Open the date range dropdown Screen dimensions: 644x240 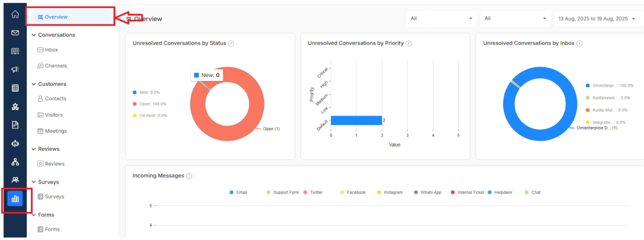coord(596,18)
